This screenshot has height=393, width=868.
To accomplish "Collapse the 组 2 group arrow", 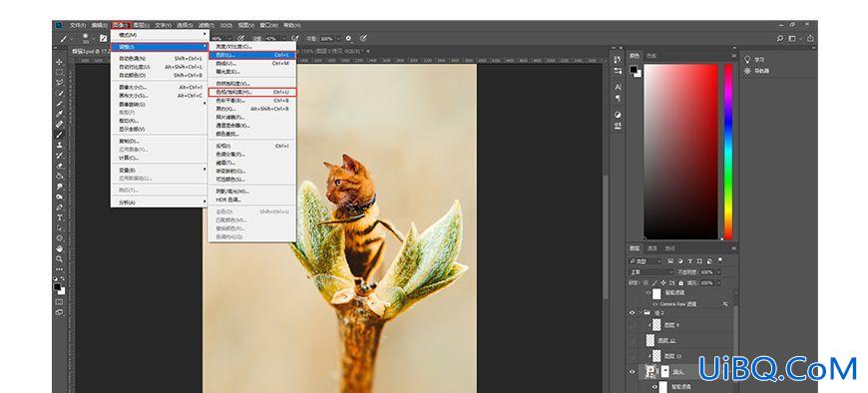I will [x=641, y=313].
